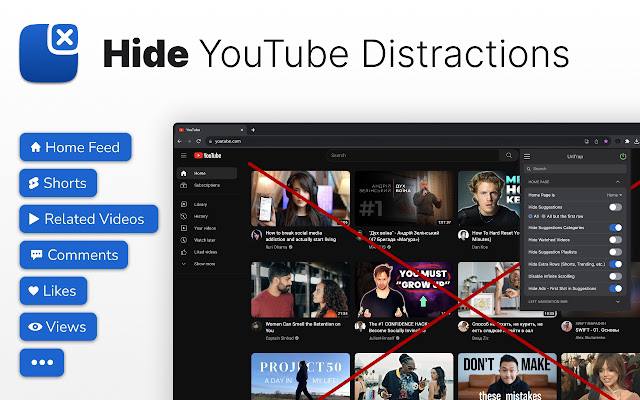Toggle Hide Ads First Slot switch
The image size is (640, 400).
coord(616,289)
